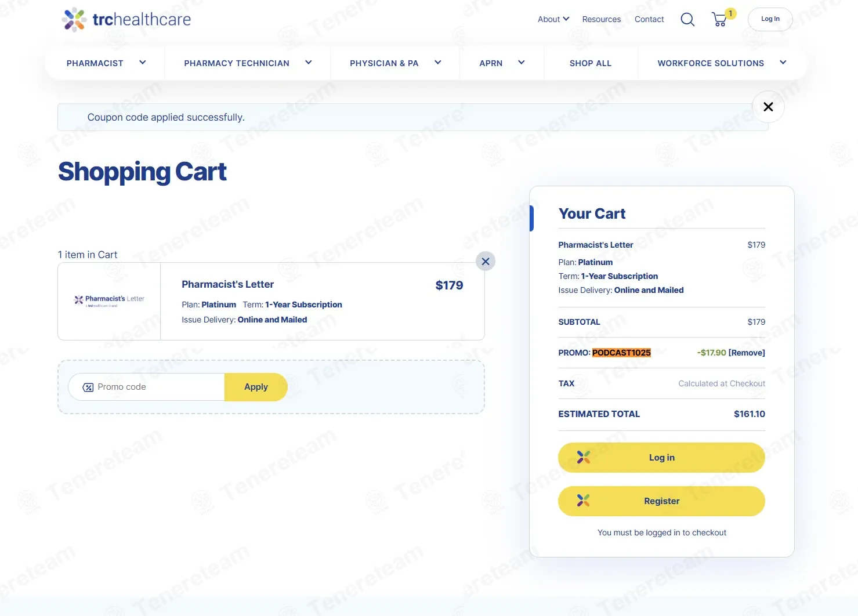Select the -$17.90 discount amount
Screen dimensions: 858x616
pos(712,353)
